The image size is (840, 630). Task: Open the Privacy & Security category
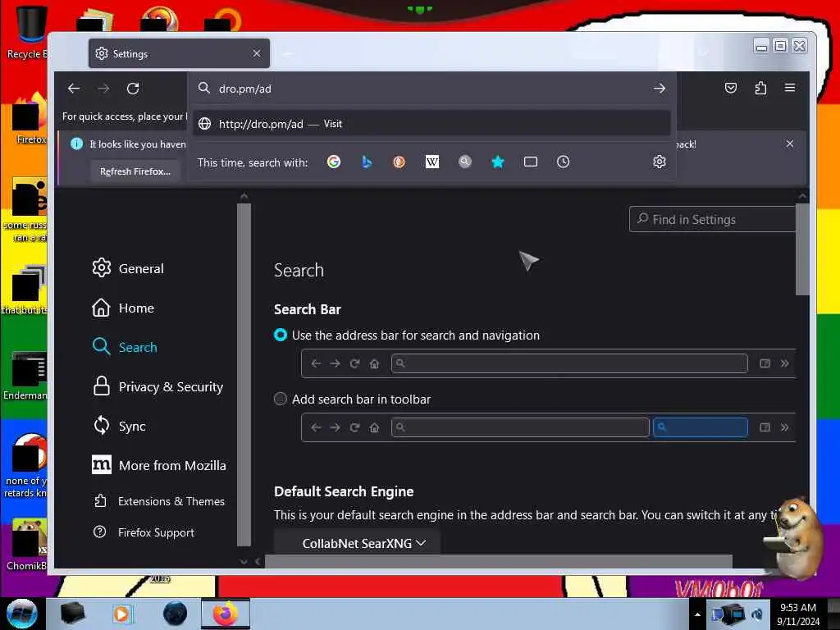click(x=157, y=387)
